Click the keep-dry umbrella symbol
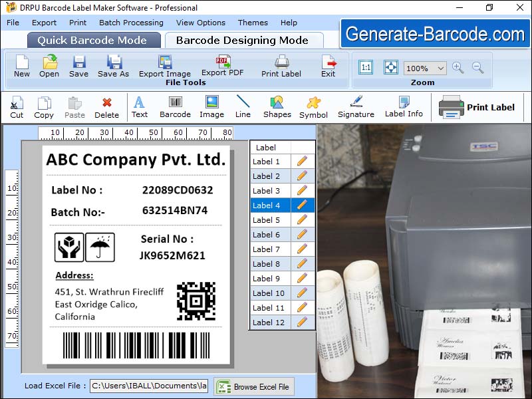The height and width of the screenshot is (399, 532). (x=100, y=247)
